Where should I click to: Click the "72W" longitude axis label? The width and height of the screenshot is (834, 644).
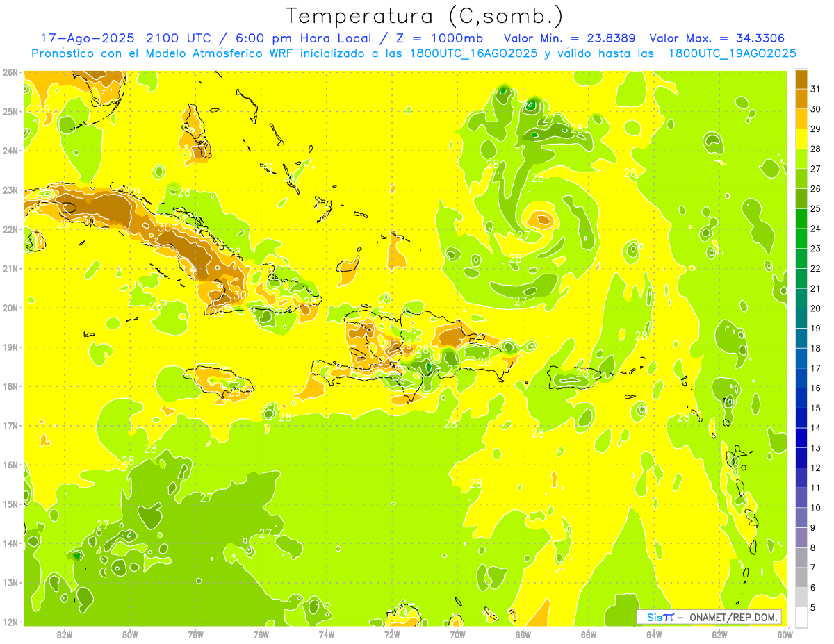point(392,634)
